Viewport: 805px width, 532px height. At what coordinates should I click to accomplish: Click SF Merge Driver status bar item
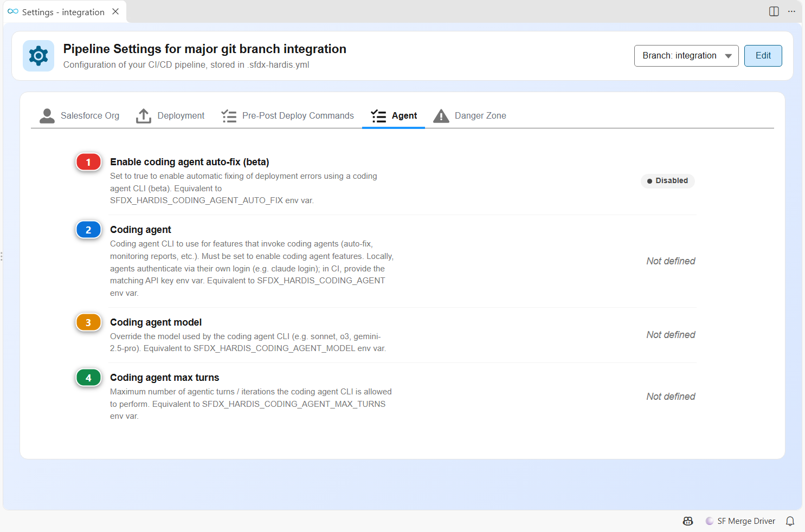pos(740,521)
